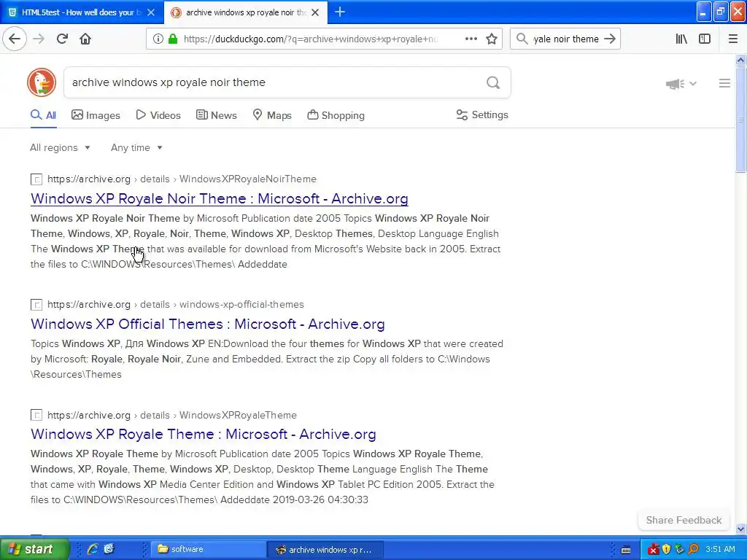Viewport: 747px width, 560px height.
Task: Expand the All regions filter
Action: (60, 147)
